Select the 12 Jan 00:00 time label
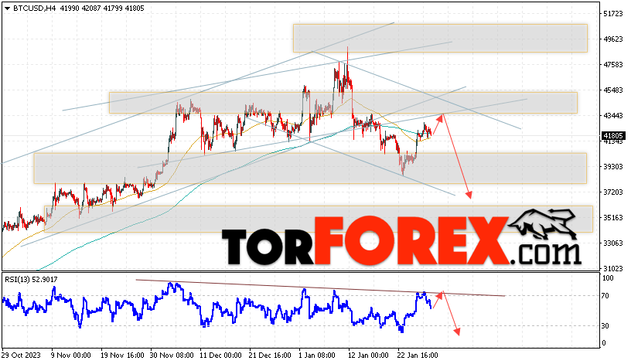Screen dimensions: 631x364 coord(368,355)
